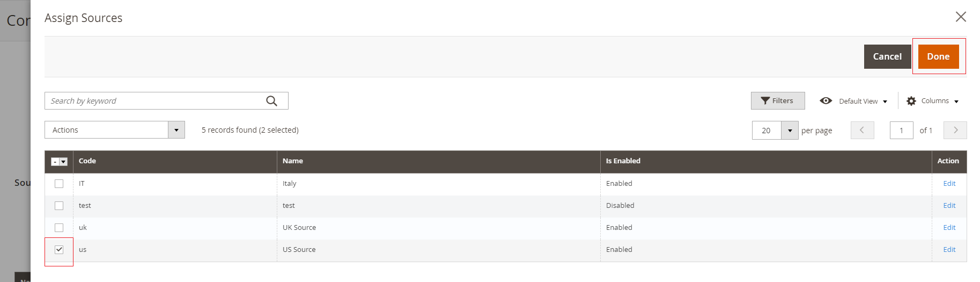Go to the next page arrow
This screenshot has width=980, height=282.
click(x=955, y=131)
